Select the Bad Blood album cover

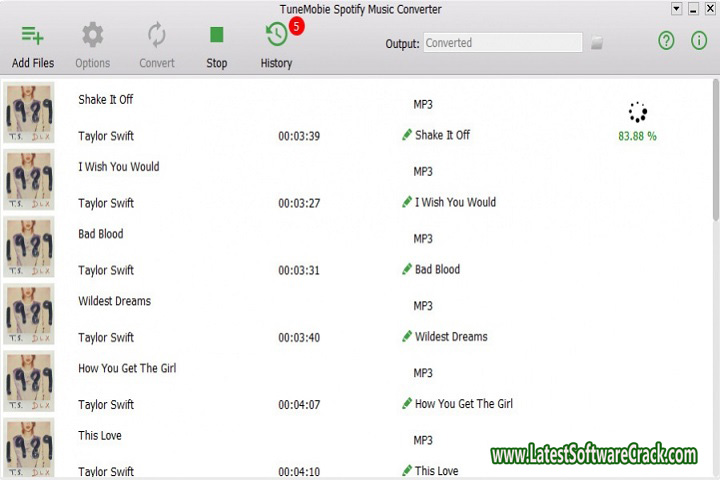(x=30, y=248)
